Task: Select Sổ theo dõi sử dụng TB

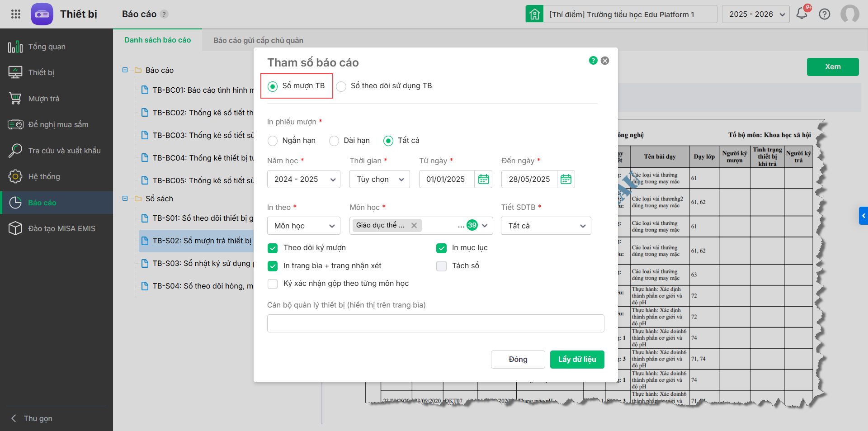Action: (341, 86)
